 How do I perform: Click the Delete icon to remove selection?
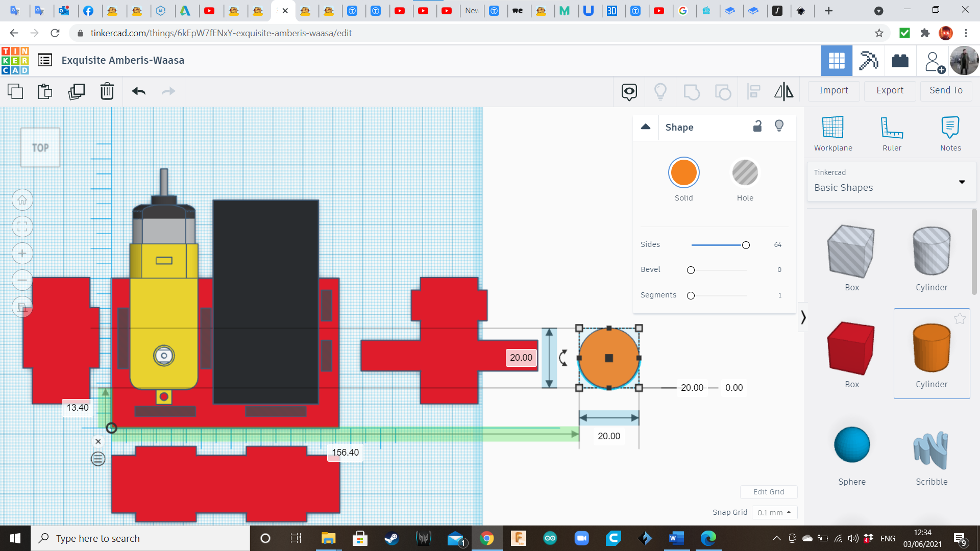coord(107,91)
